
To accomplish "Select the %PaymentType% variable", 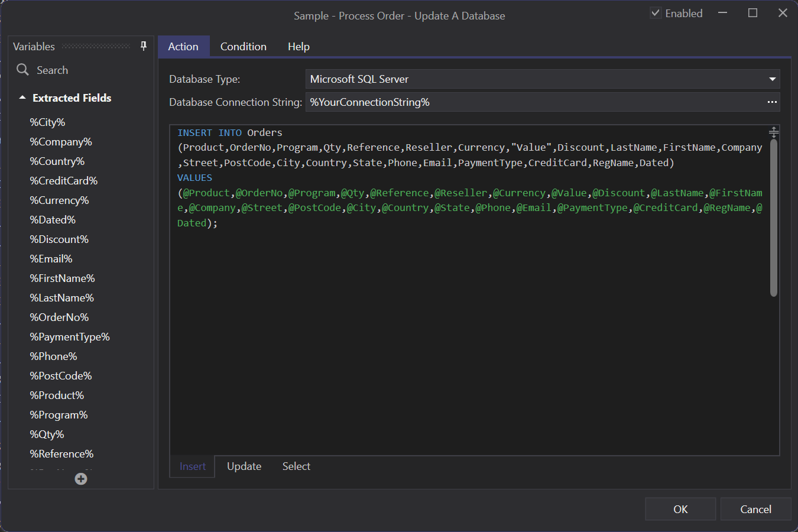I will [x=70, y=337].
